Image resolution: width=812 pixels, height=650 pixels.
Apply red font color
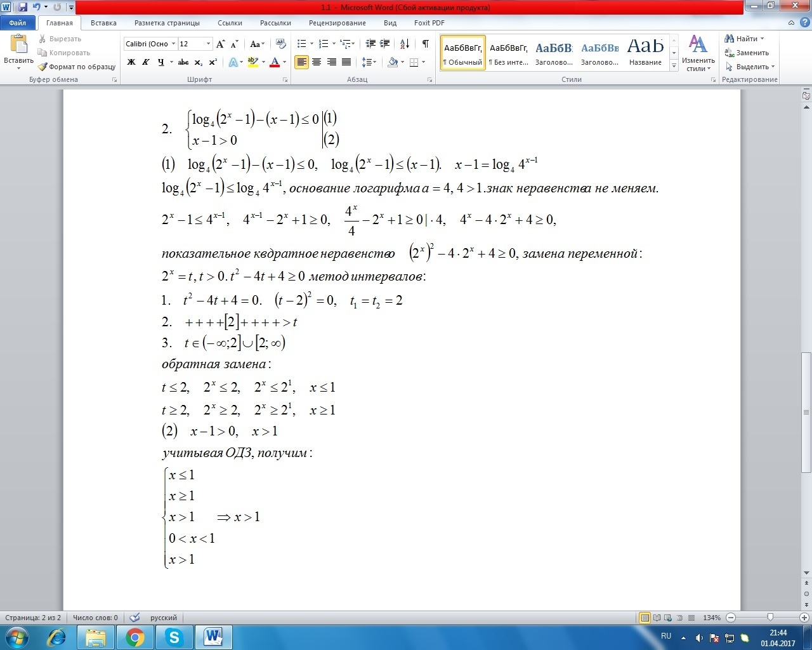point(275,62)
